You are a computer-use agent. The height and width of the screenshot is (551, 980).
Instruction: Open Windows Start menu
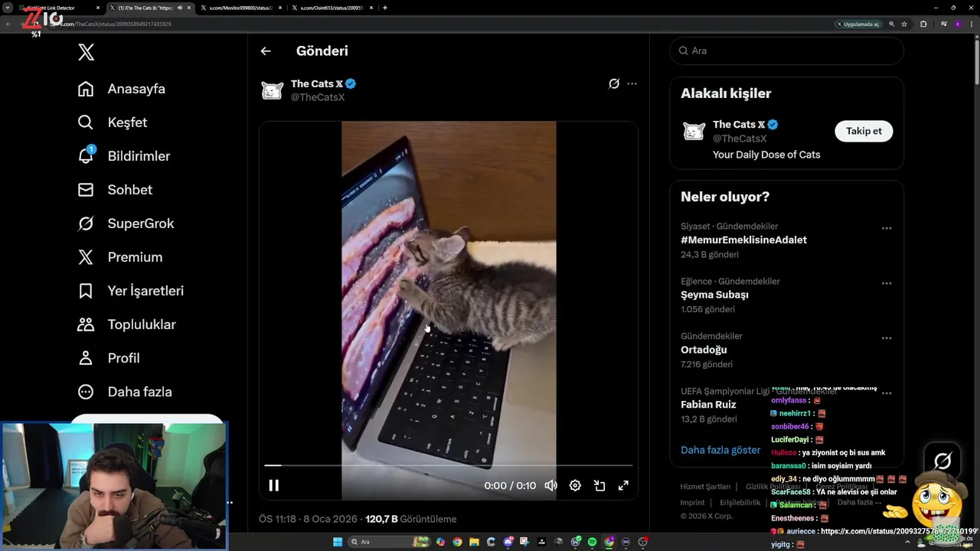pos(338,542)
